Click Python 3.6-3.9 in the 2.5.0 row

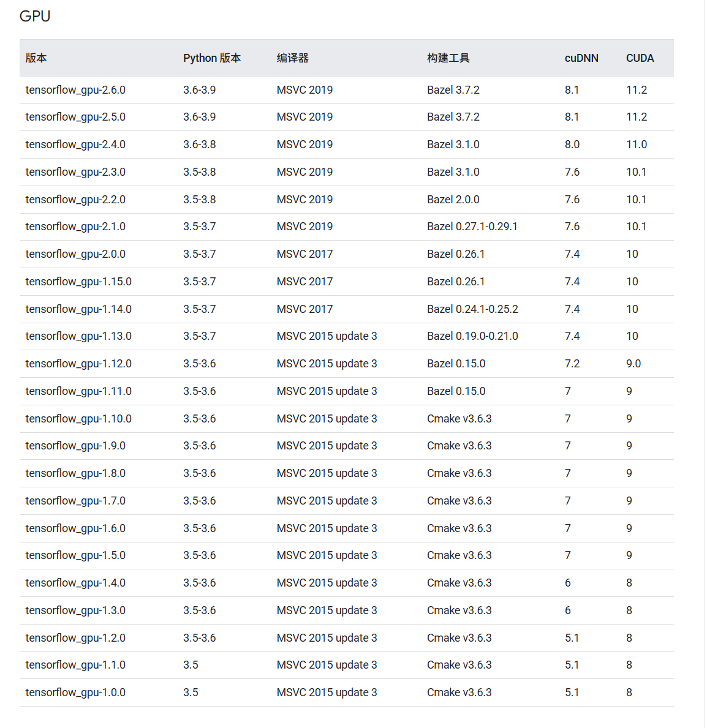coord(199,117)
